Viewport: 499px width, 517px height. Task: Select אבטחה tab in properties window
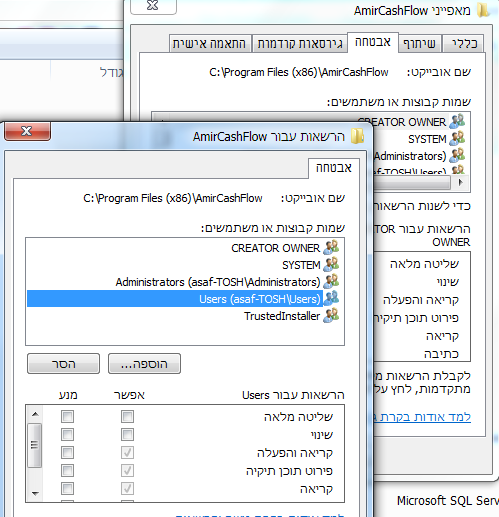373,42
